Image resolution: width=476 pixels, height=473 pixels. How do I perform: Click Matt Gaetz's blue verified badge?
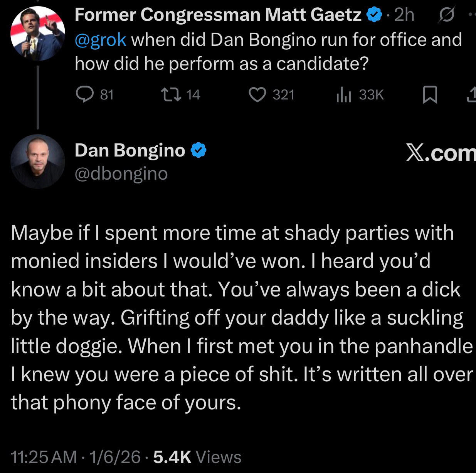click(x=372, y=15)
